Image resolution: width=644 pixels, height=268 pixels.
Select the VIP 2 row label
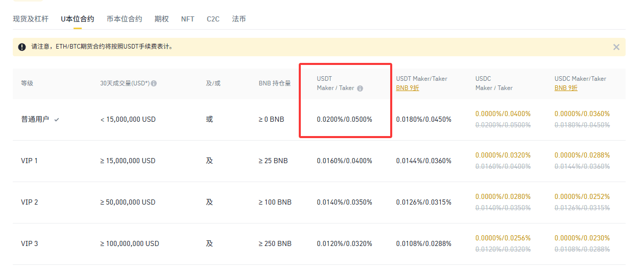coord(30,202)
